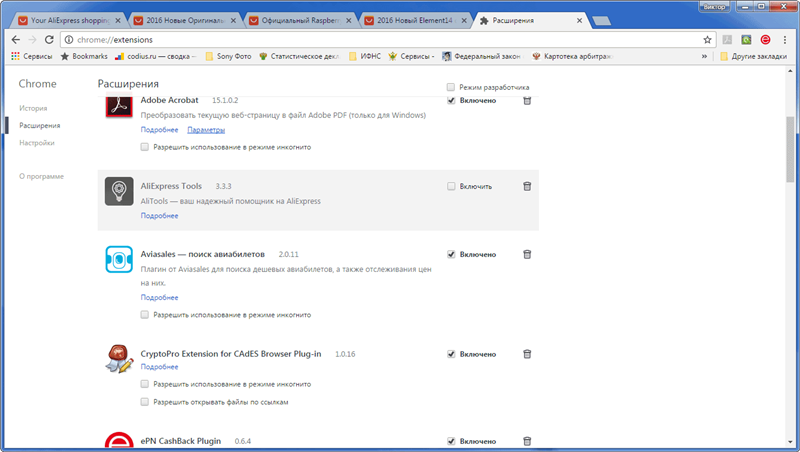This screenshot has width=800, height=452.
Task: Expand the 'Другие закладки' bookmarks folder
Action: [x=756, y=56]
